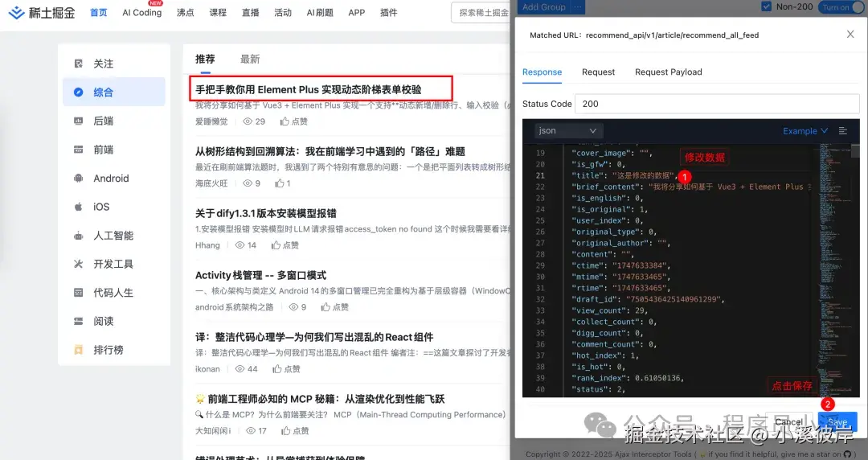868x460 pixels.
Task: Click like icon on ikonan article
Action: [x=276, y=369]
